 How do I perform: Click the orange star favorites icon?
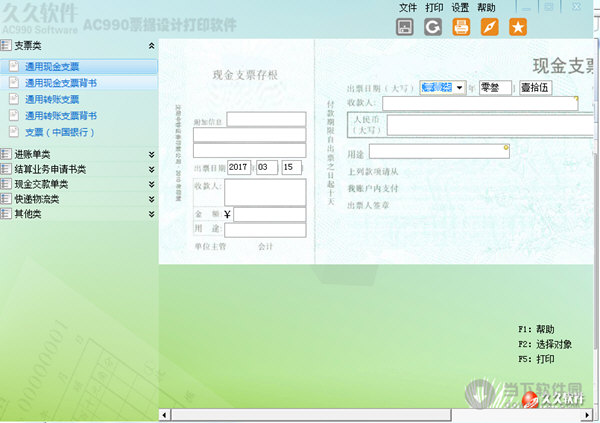pos(517,27)
